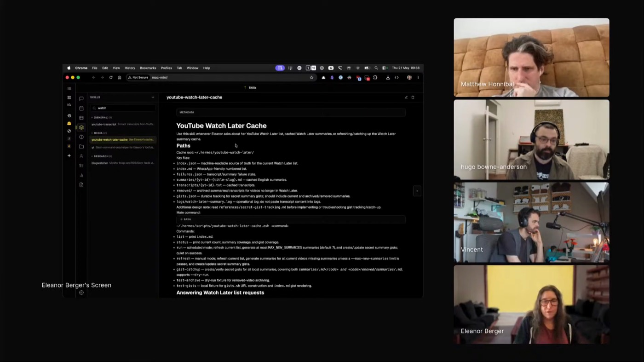Screen dimensions: 644x362
Task: Open the History menu
Action: click(130, 68)
